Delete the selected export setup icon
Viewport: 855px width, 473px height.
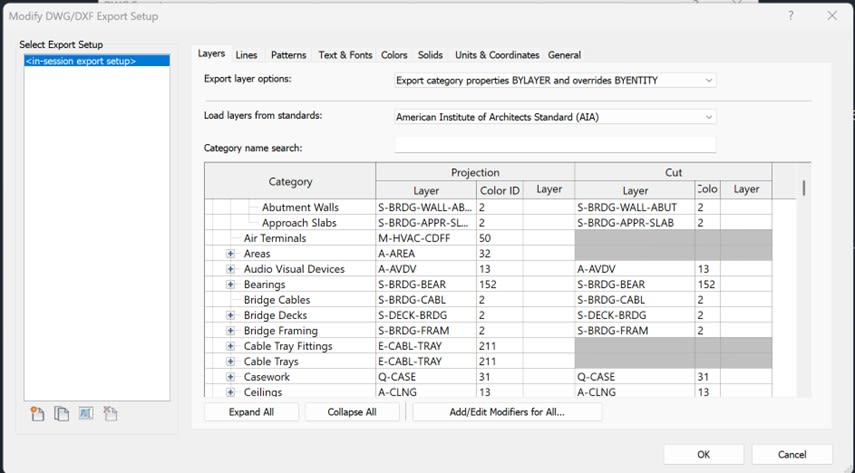coord(110,414)
